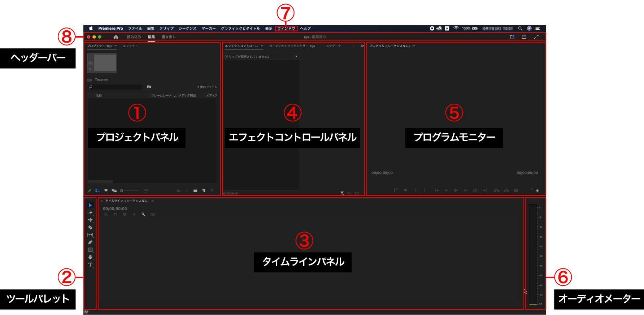Click the Home icon in header bar
Screen dimensions: 644x315
116,37
